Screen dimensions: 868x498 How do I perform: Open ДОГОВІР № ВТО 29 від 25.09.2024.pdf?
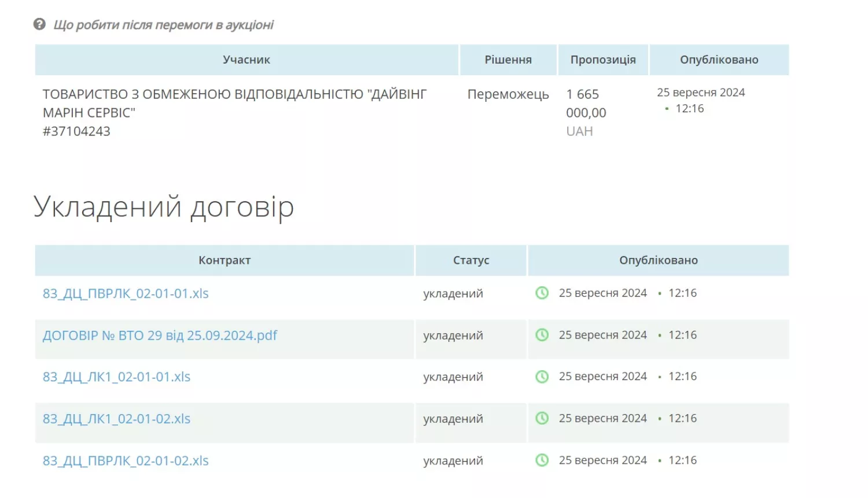160,335
